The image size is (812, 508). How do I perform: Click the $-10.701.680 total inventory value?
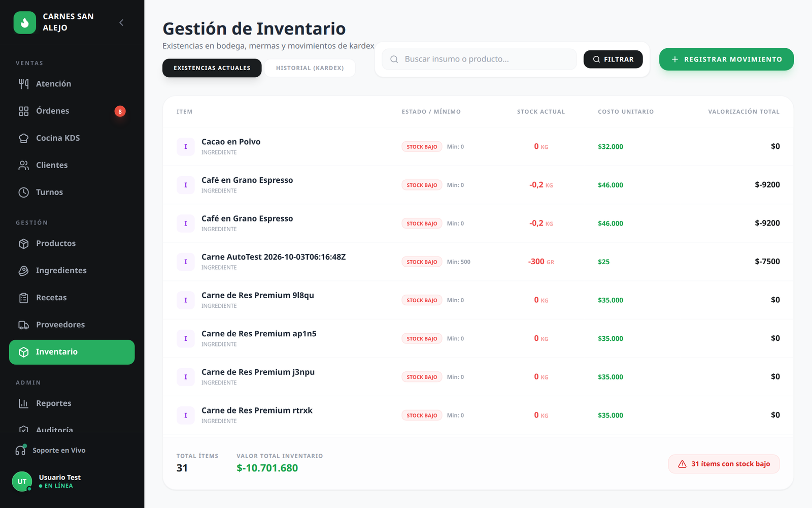267,468
